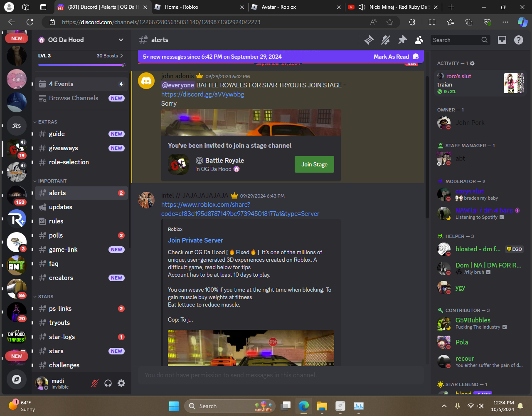Open the discord.gg/aVVywbbg invite link
The width and height of the screenshot is (532, 416).
point(202,94)
